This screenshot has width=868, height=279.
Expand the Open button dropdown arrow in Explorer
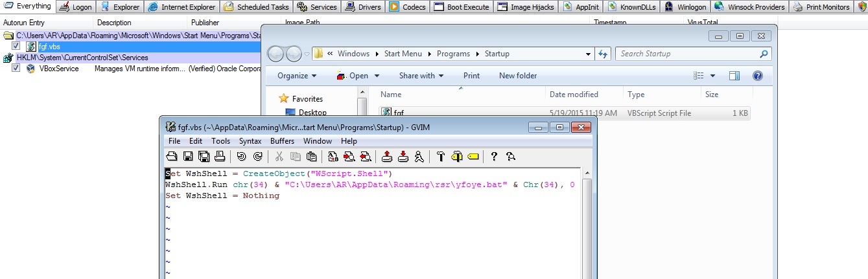[x=375, y=76]
